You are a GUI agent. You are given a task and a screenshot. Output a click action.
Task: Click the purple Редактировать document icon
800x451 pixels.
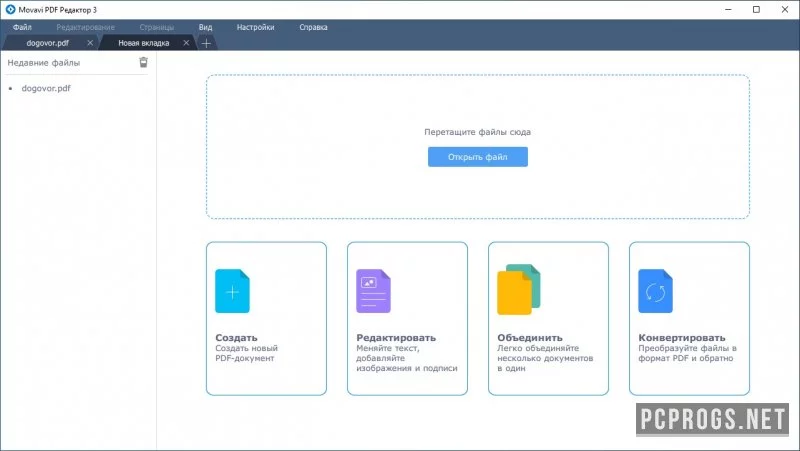click(373, 291)
